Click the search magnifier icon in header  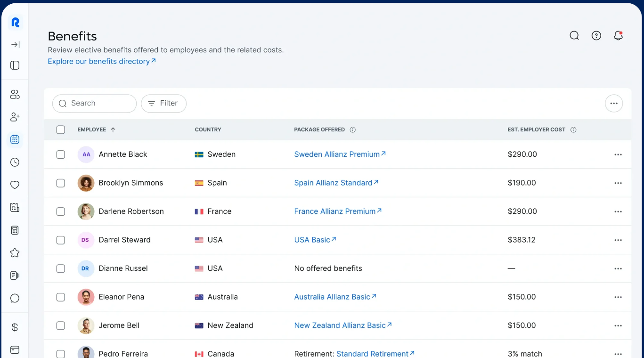tap(574, 36)
